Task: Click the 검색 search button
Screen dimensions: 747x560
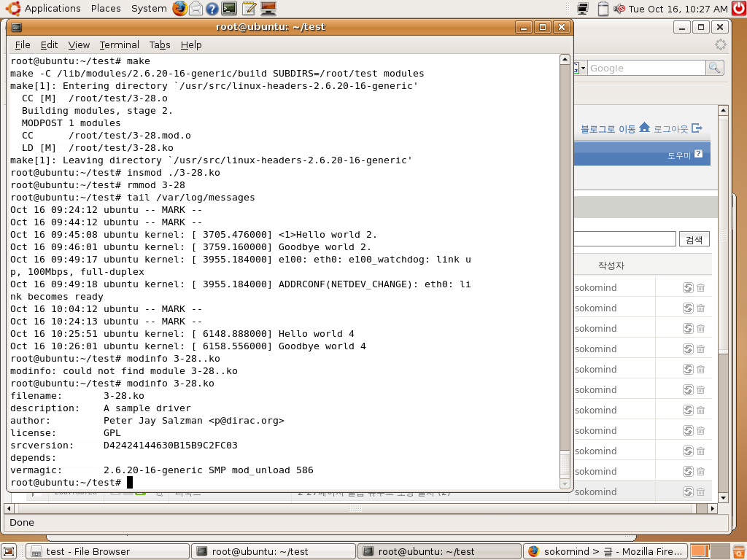Action: [x=694, y=239]
